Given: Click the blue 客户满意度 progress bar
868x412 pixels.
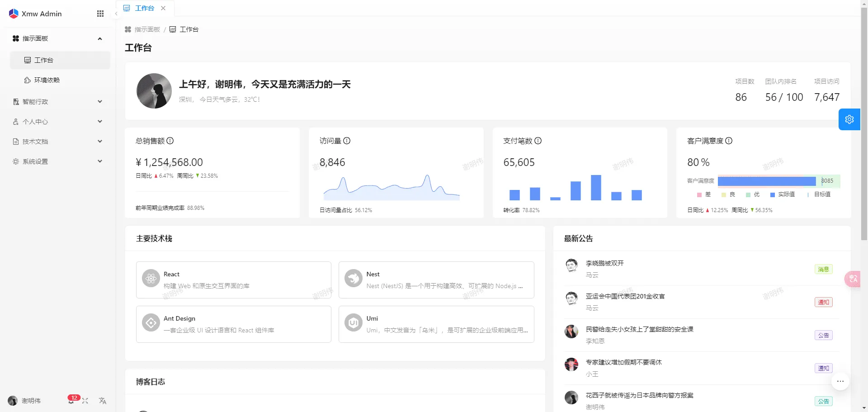Looking at the screenshot, I should (767, 181).
